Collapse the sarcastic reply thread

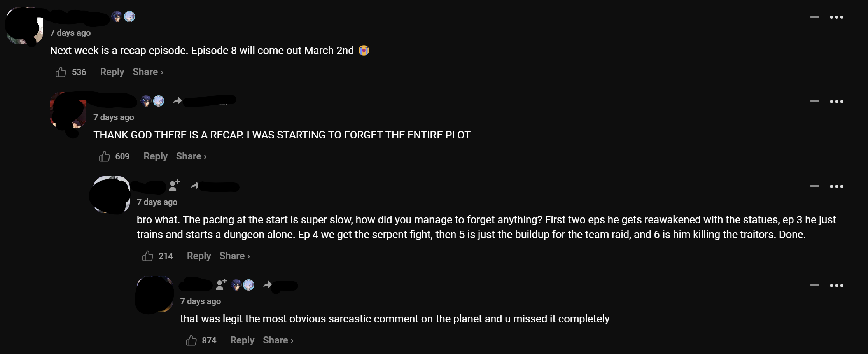pyautogui.click(x=814, y=285)
